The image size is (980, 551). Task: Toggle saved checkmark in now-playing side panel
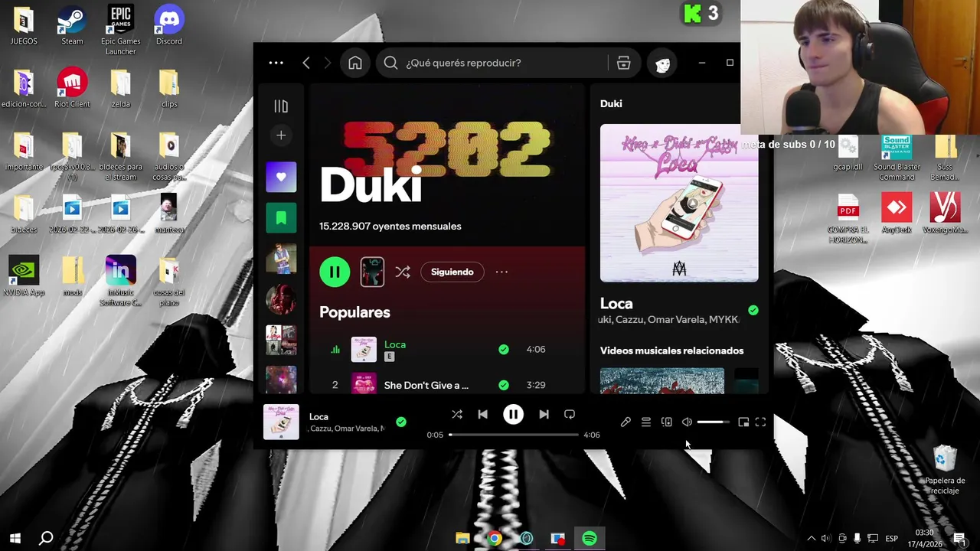753,310
